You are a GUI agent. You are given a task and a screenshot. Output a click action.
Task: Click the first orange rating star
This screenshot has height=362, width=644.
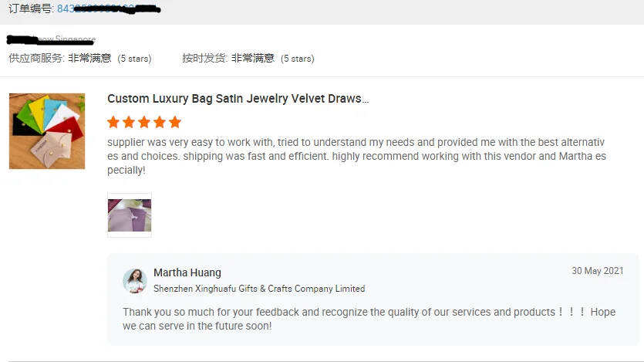click(113, 122)
